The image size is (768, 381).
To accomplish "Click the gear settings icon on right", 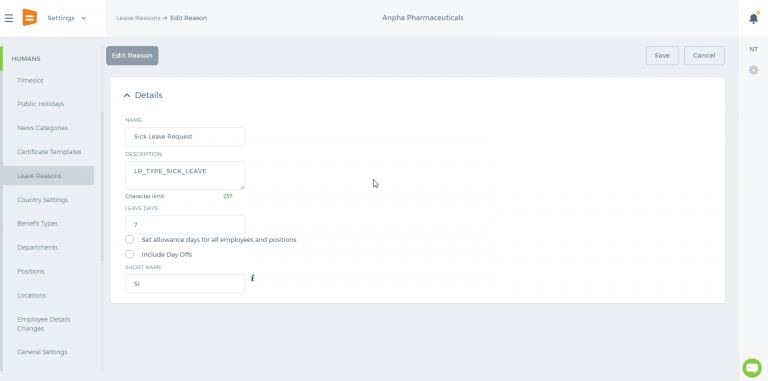I will [753, 70].
